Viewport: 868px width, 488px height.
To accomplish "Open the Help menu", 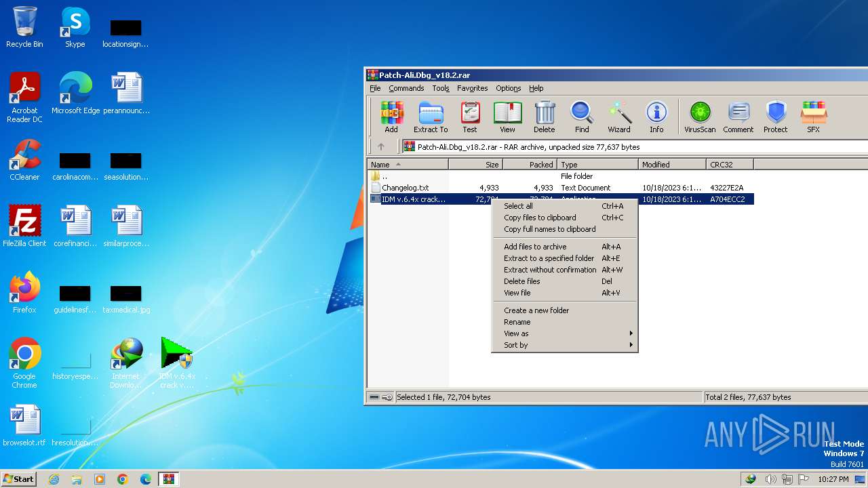I will (536, 88).
